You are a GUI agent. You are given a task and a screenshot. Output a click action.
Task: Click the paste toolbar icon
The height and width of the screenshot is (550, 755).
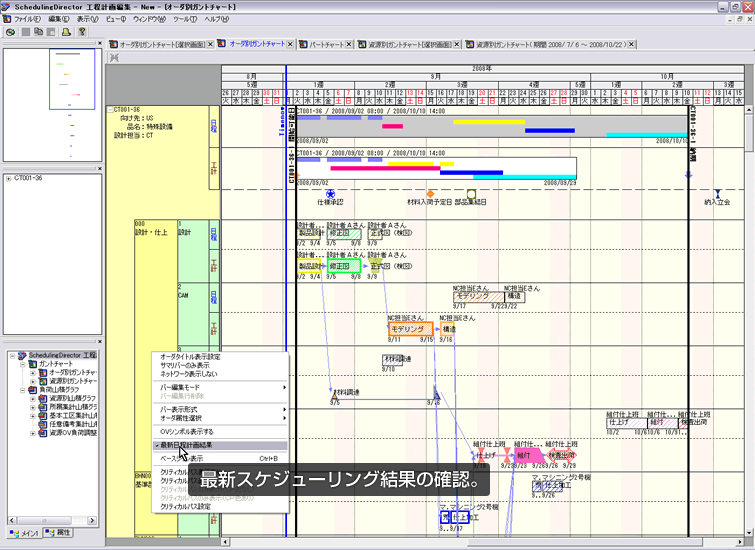point(51,32)
